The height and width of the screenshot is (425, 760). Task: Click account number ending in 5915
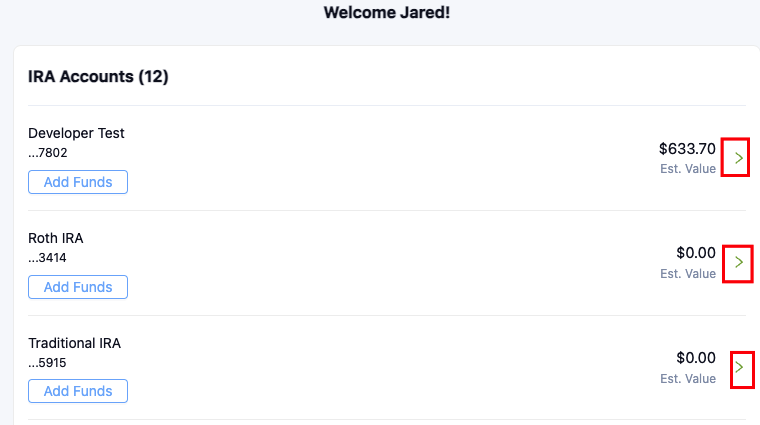tap(48, 363)
